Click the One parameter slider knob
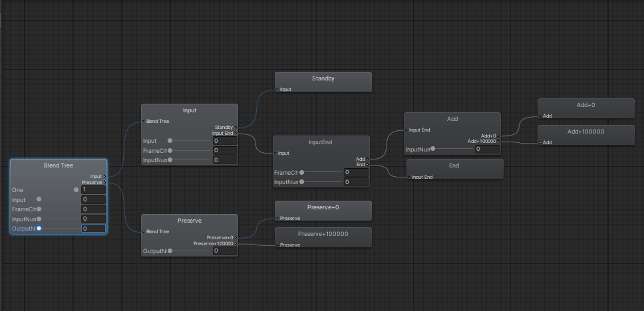 point(76,190)
